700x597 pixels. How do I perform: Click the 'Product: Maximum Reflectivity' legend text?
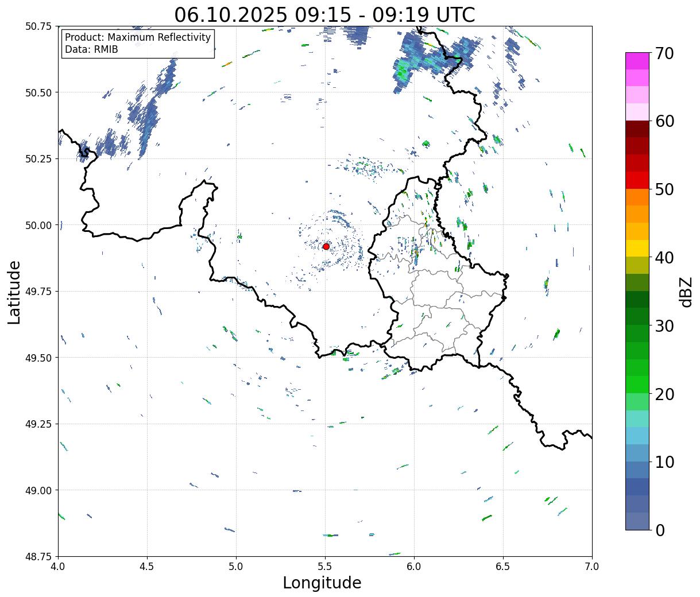(138, 37)
